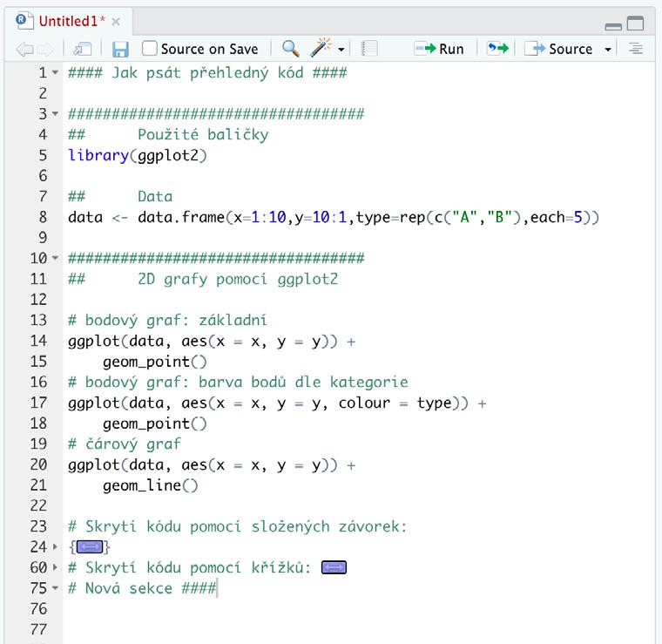The height and width of the screenshot is (644, 662).
Task: Open Find/Replace with magnifier icon
Action: 291,49
